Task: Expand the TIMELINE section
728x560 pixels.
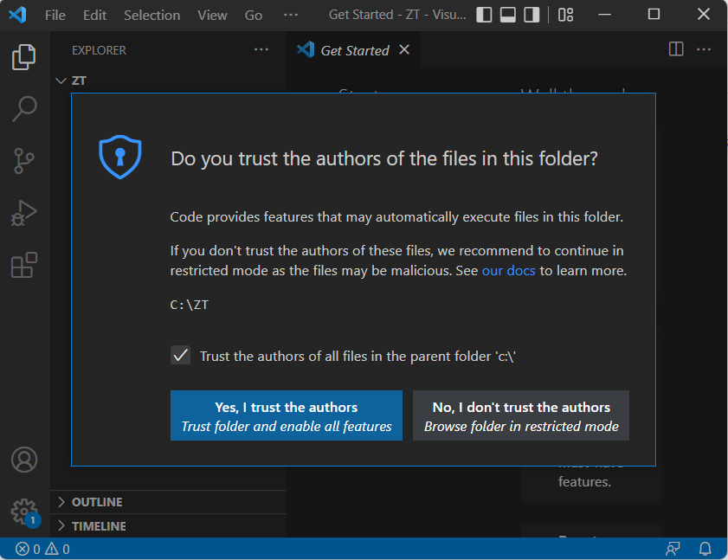Action: point(169,526)
